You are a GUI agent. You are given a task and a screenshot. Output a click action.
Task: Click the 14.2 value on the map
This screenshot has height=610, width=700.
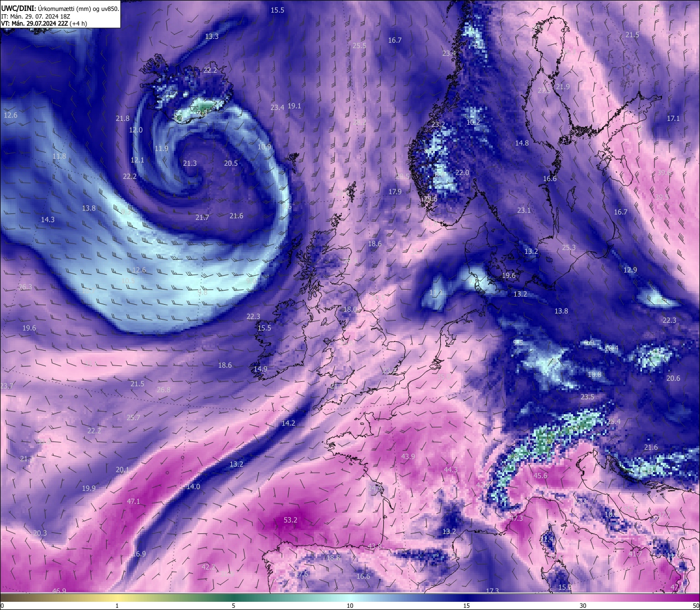[288, 423]
